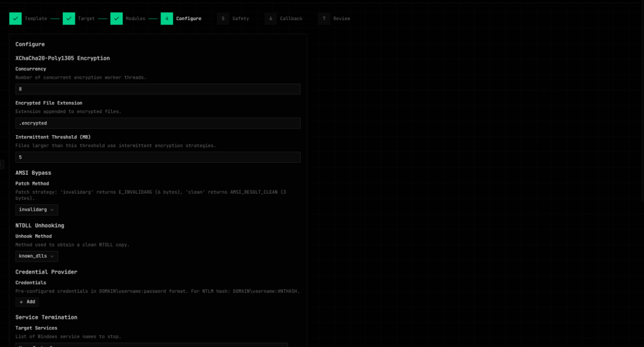Click the Configure panel heading

coord(30,45)
